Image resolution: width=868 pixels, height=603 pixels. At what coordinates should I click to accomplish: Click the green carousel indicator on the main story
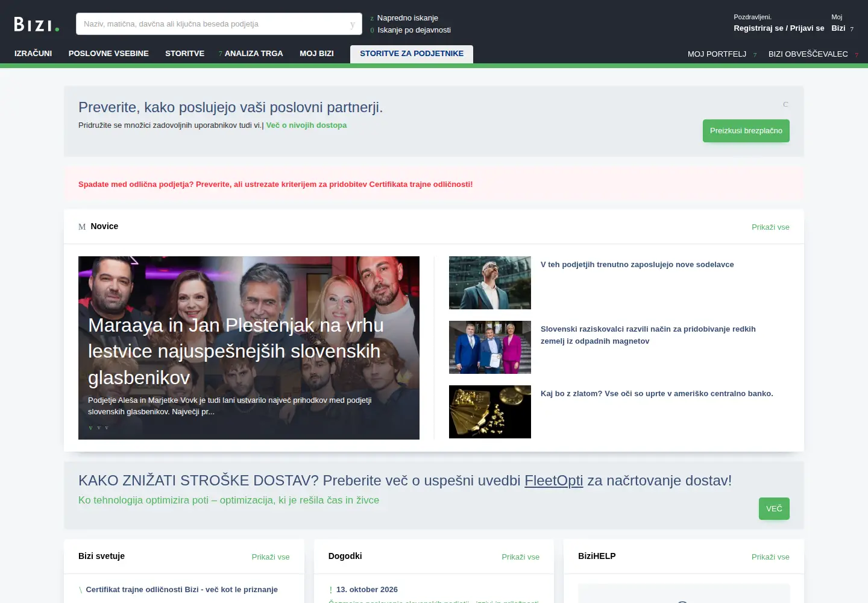click(90, 428)
